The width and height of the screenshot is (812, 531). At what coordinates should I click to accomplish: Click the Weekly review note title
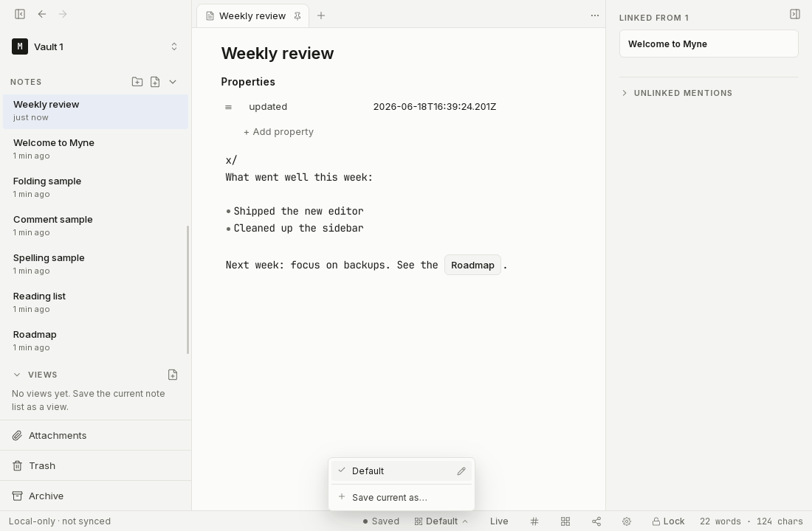278,53
